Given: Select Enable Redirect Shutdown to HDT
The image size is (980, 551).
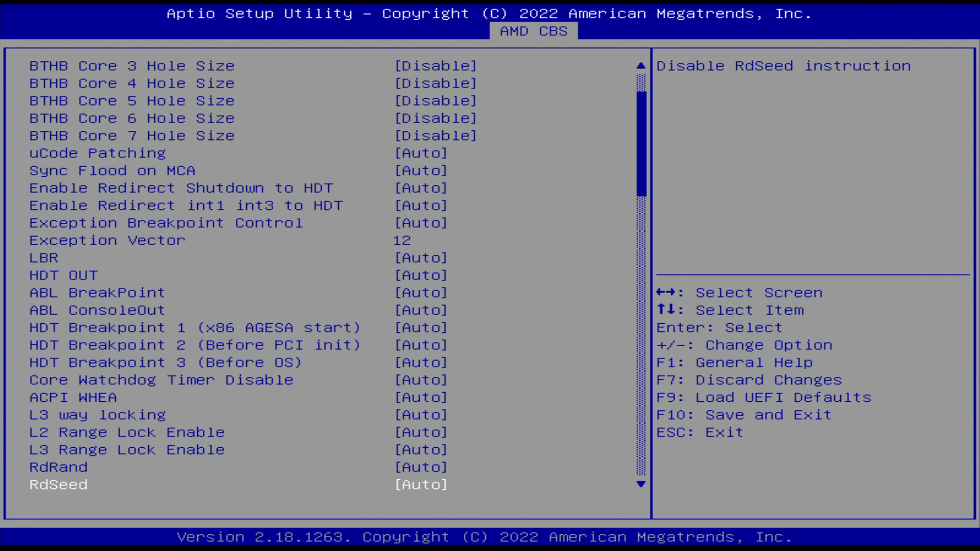Looking at the screenshot, I should click(x=181, y=188).
